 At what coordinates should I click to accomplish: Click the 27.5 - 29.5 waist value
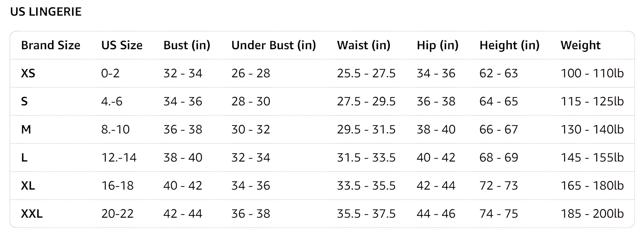[x=366, y=101]
